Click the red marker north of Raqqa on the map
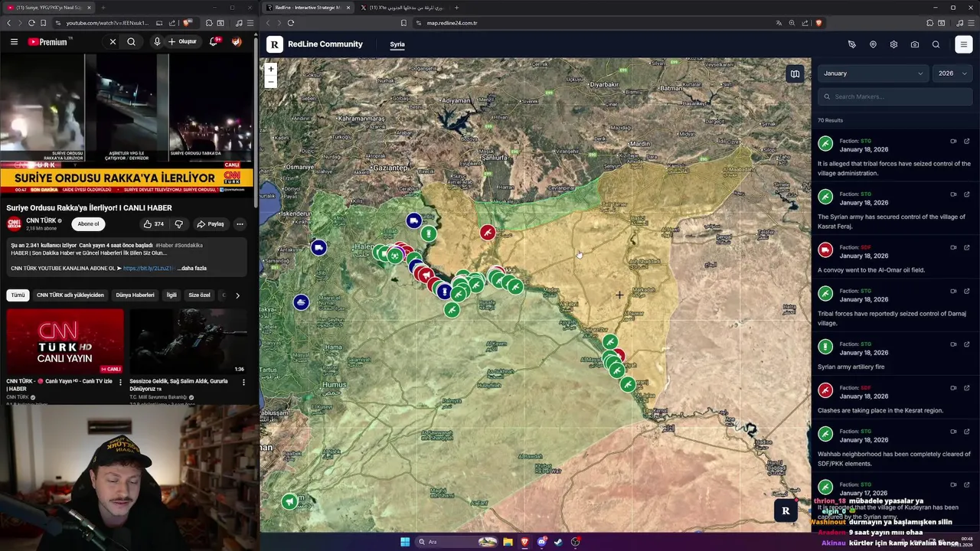 [x=488, y=232]
